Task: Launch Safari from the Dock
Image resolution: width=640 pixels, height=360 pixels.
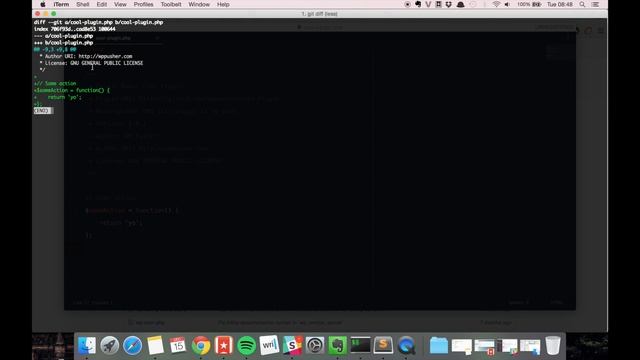Action: point(132,345)
